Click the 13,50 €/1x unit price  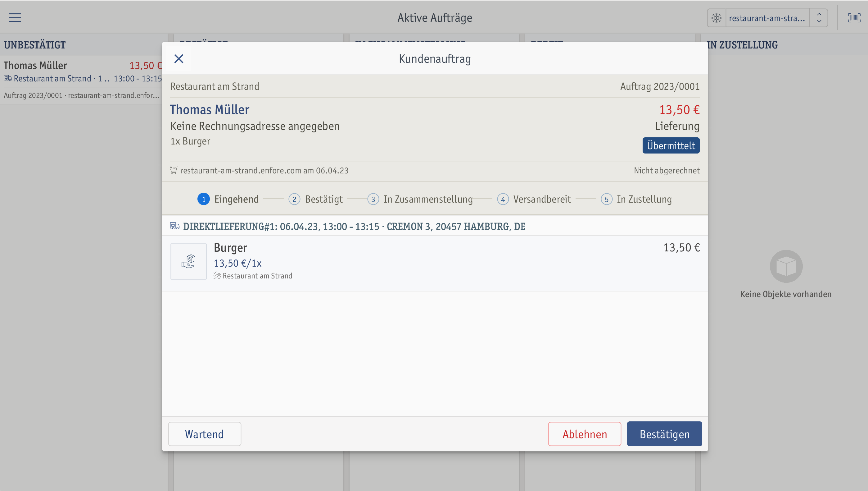coord(237,263)
